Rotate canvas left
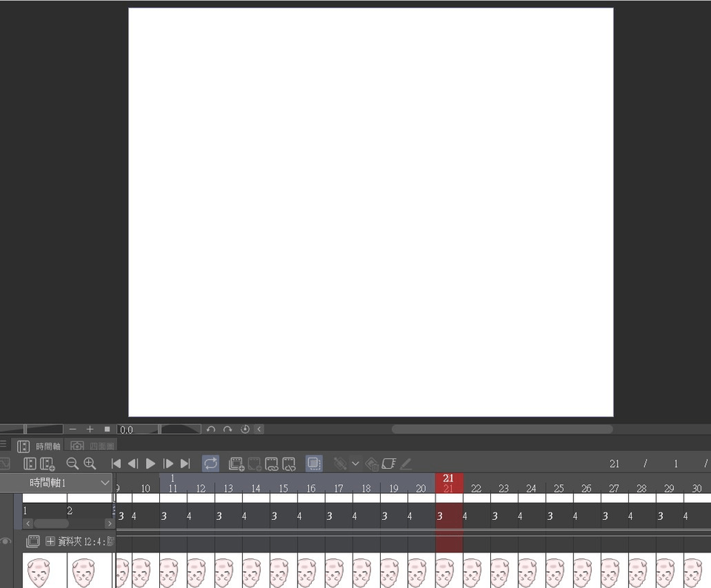Image resolution: width=711 pixels, height=588 pixels. pos(211,429)
